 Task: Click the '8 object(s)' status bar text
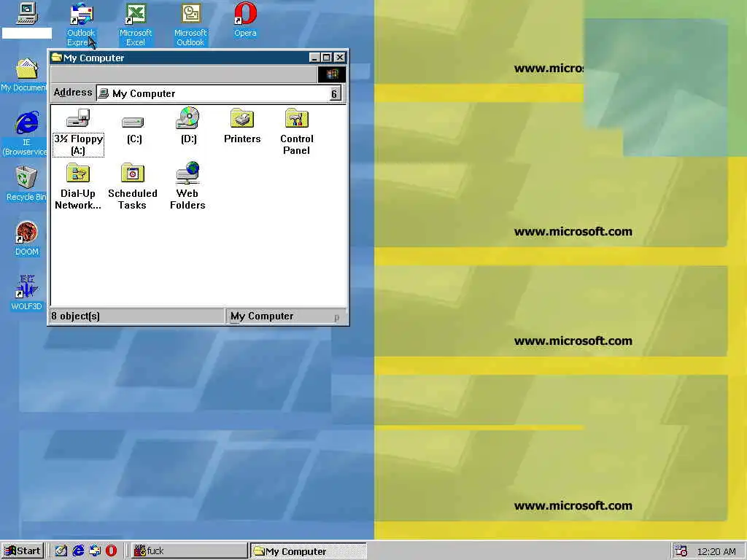point(75,316)
